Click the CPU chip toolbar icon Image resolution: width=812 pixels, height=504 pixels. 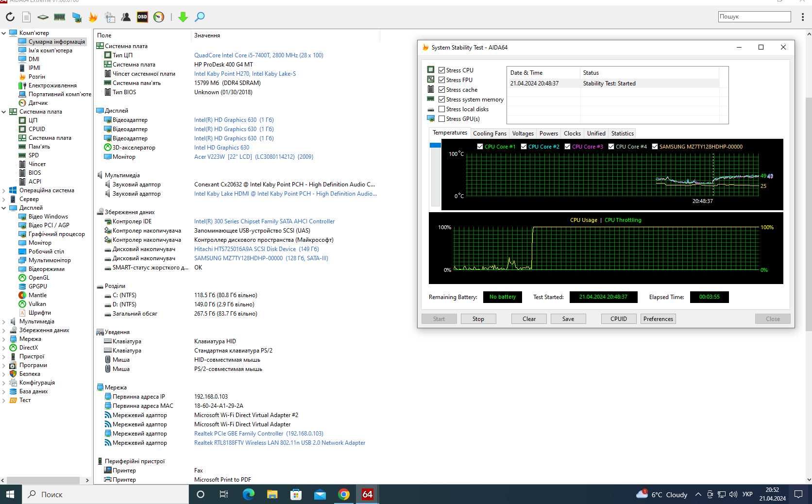43,17
